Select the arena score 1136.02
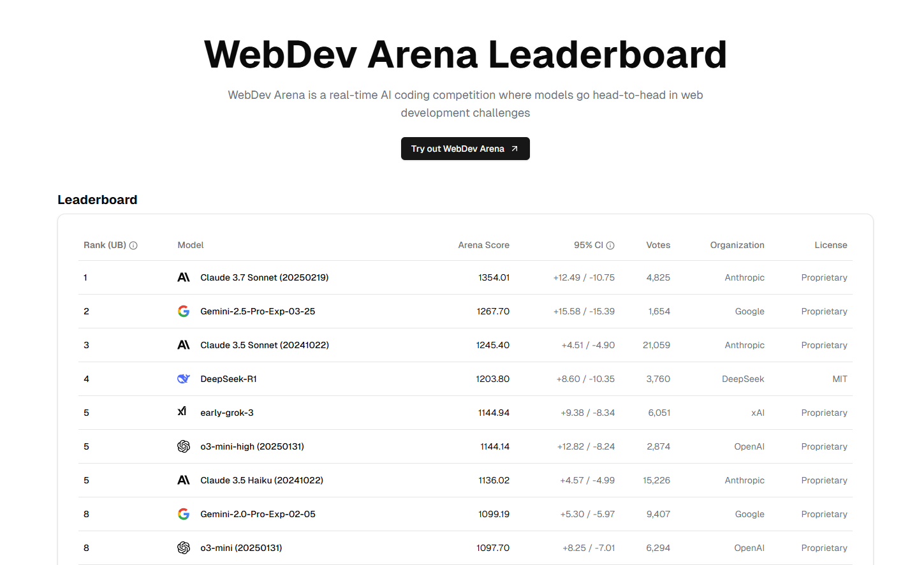The width and height of the screenshot is (924, 565). [494, 480]
